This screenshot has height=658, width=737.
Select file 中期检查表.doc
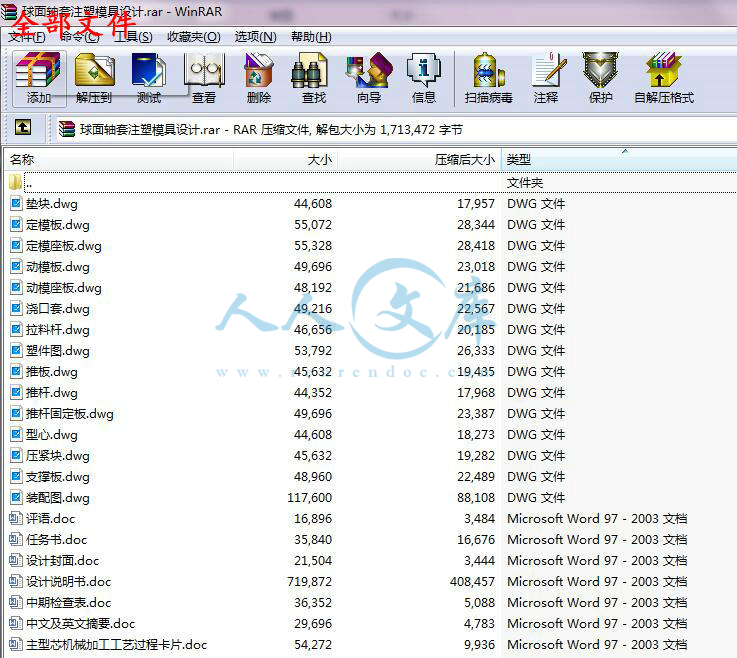point(69,603)
